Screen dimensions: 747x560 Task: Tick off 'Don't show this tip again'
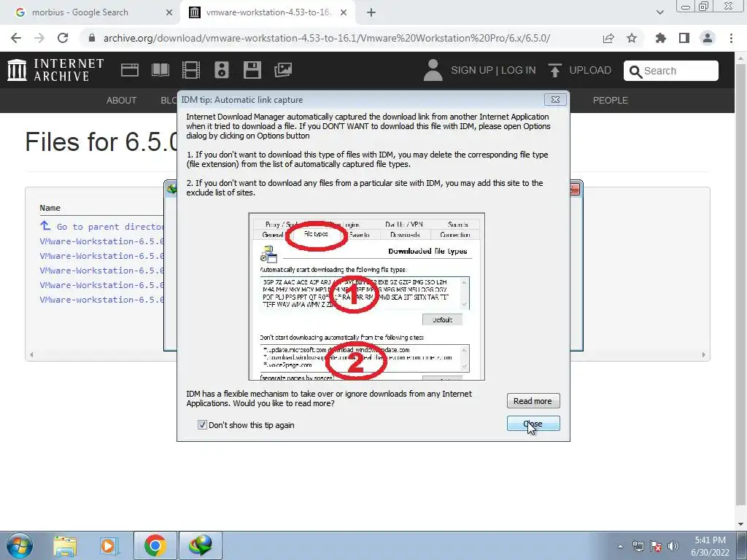(x=202, y=425)
